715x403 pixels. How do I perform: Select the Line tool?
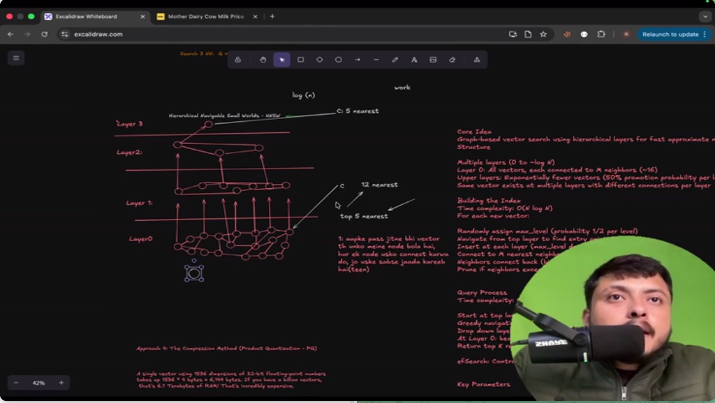(x=376, y=60)
